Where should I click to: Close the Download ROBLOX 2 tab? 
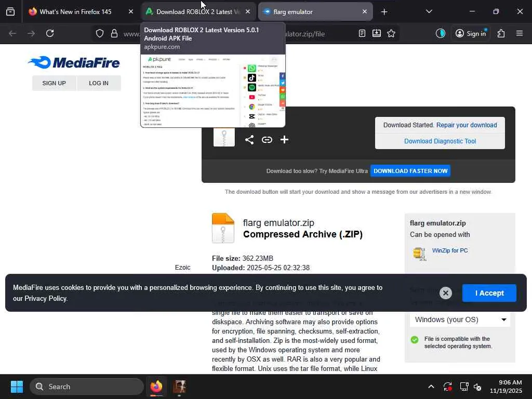coord(248,11)
